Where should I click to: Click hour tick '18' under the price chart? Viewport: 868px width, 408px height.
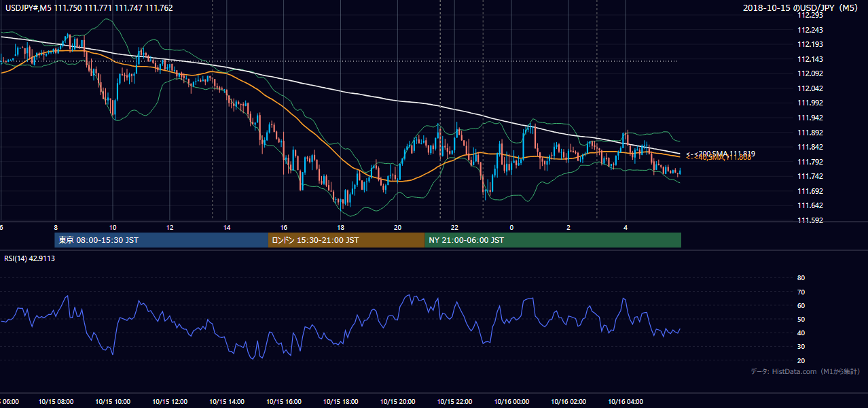[x=341, y=228]
